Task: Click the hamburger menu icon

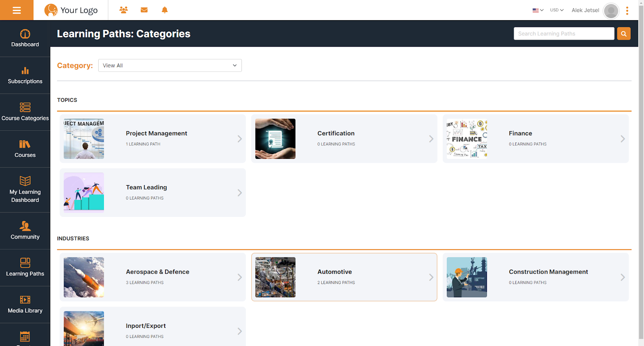Action: 17,10
